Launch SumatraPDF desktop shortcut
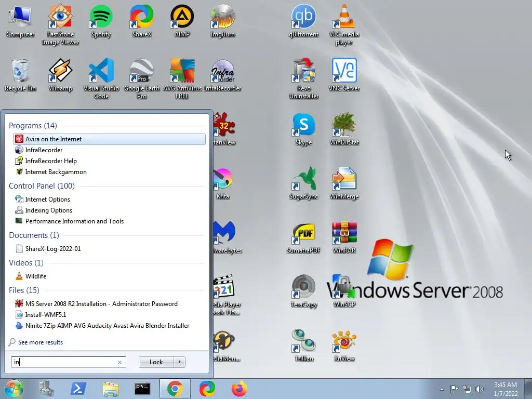 [x=303, y=237]
